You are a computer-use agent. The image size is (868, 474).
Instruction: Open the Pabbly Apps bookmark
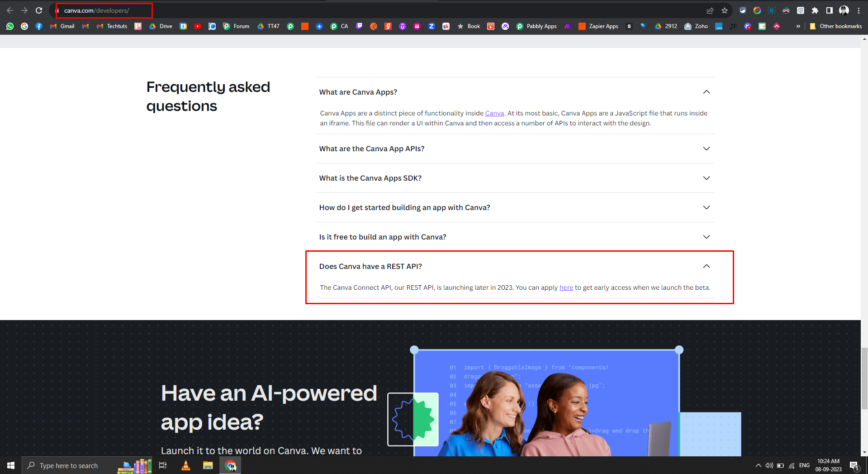pyautogui.click(x=536, y=26)
